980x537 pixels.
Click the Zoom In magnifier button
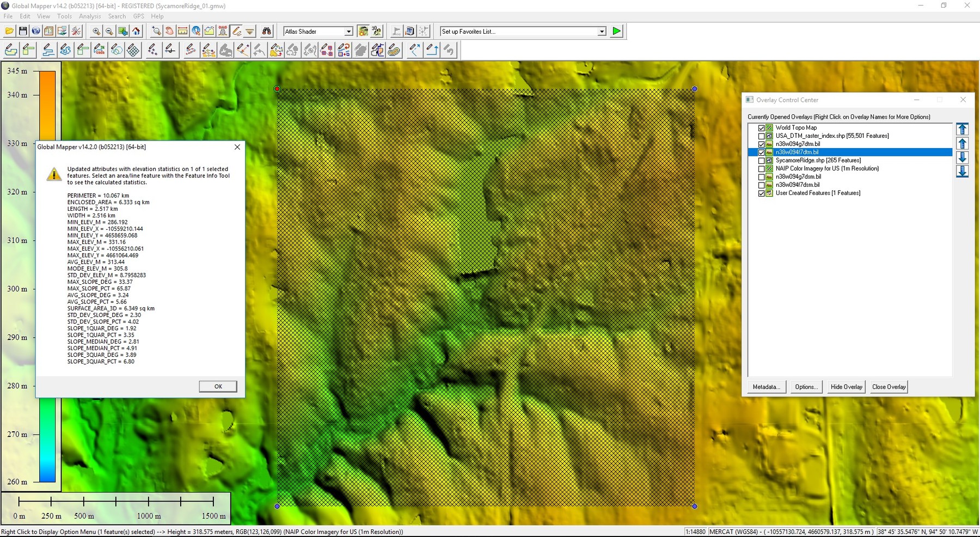click(x=96, y=31)
